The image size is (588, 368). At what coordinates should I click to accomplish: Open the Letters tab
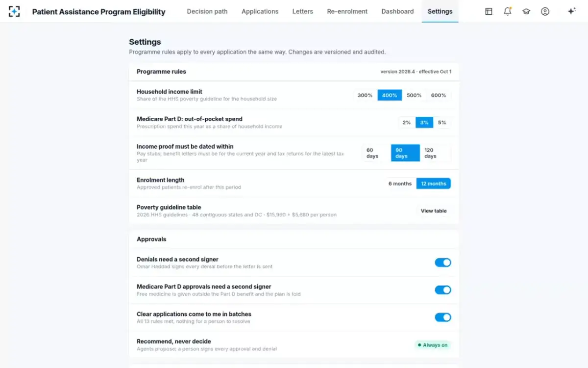coord(302,11)
